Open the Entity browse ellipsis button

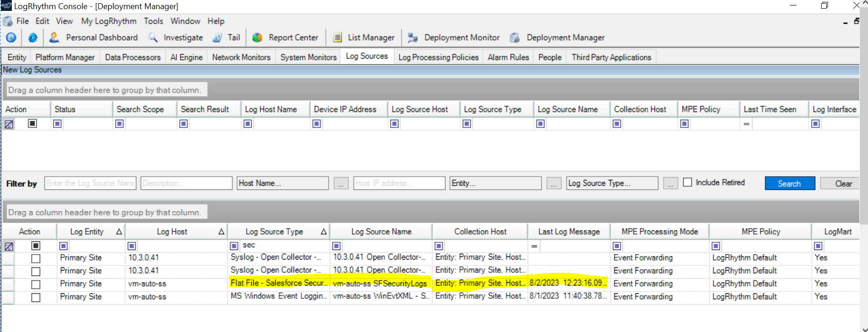coord(553,184)
